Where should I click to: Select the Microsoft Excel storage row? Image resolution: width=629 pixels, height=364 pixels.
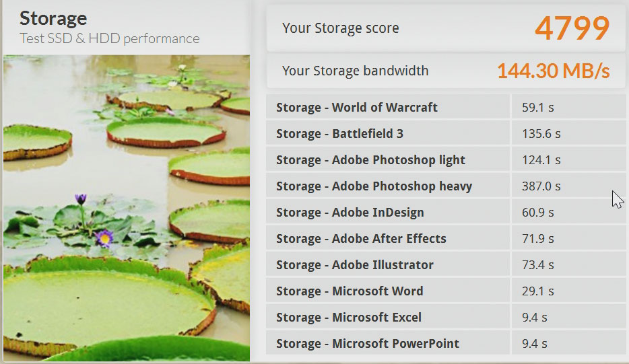(348, 318)
